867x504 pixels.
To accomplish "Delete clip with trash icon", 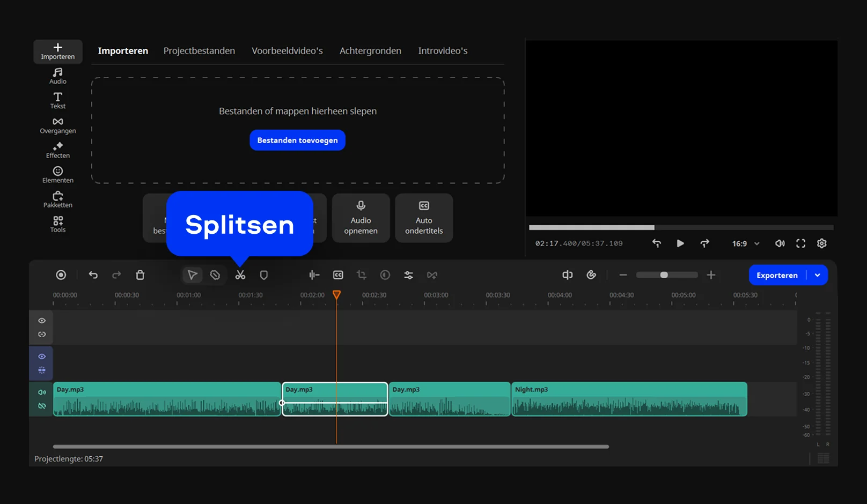I will point(140,275).
